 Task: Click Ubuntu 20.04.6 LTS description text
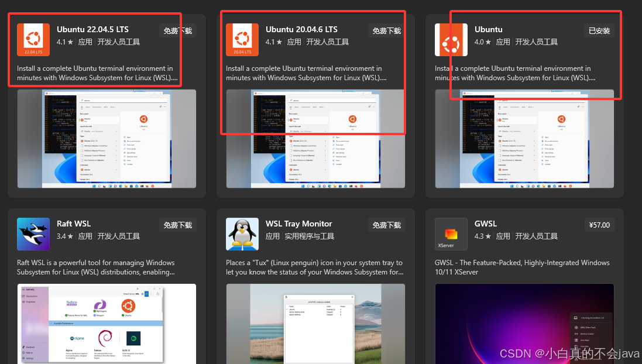coord(306,73)
